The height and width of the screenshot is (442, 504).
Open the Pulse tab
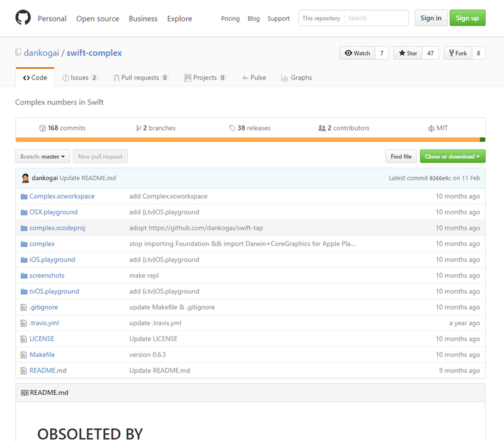(x=254, y=78)
